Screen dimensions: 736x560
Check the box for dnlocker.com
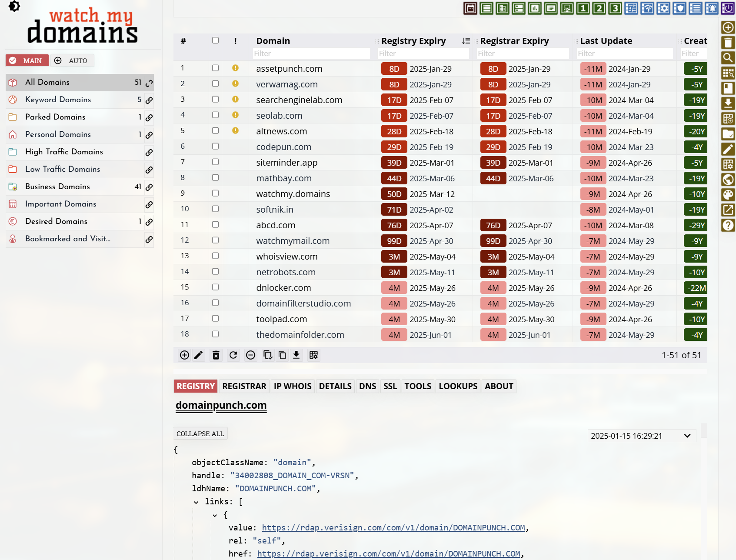pos(215,287)
